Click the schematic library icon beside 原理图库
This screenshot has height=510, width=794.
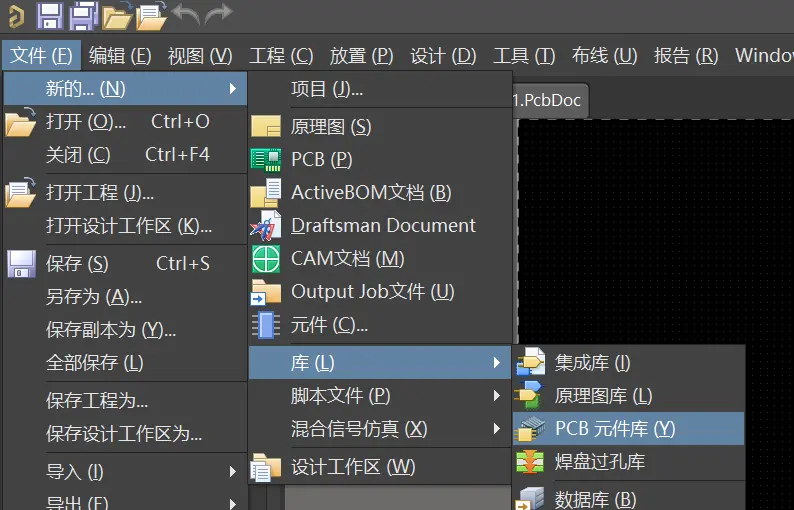(529, 395)
